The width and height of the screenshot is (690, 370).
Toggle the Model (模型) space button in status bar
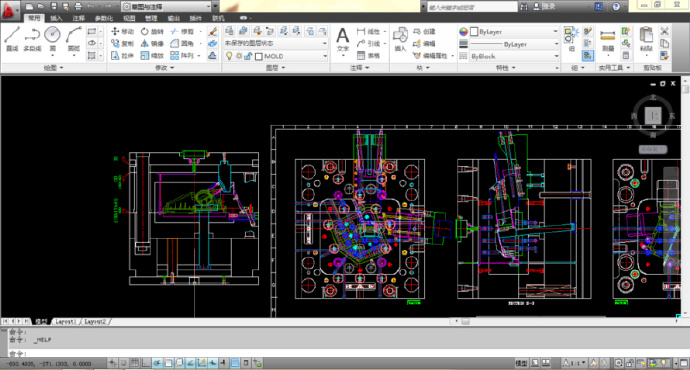pos(521,363)
